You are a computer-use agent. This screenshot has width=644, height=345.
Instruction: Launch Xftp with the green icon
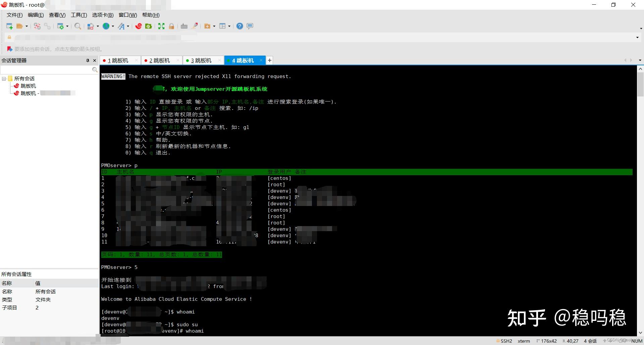tap(148, 26)
